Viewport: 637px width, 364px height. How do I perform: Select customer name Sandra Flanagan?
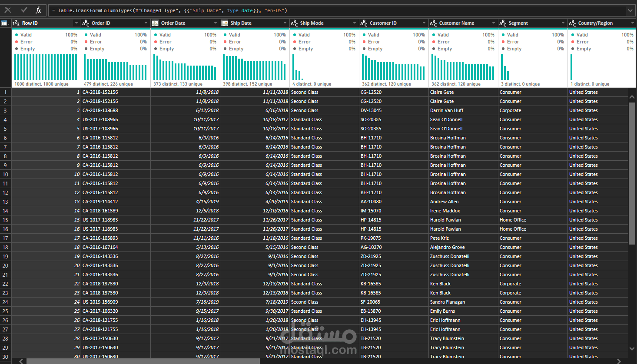(x=463, y=302)
